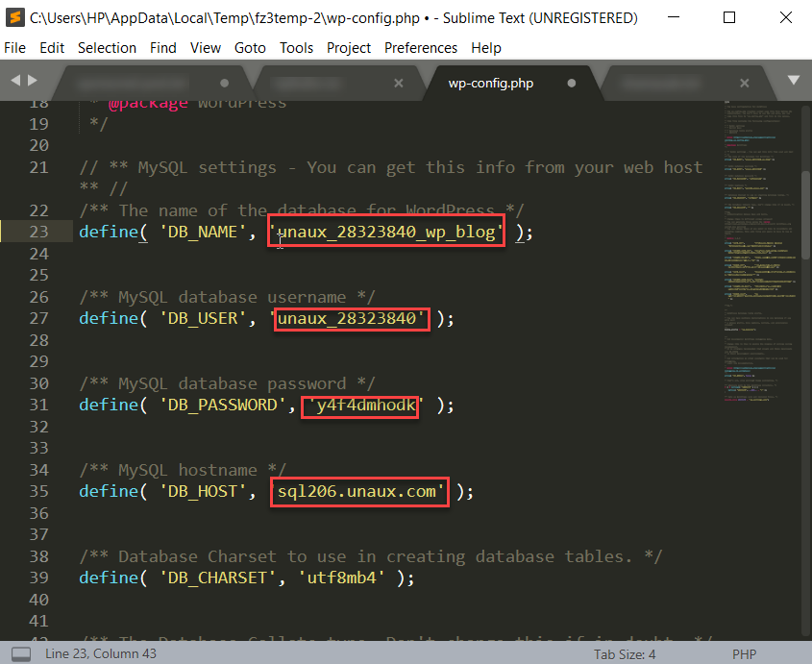Change Tab Size: 4 setting
The image size is (812, 664).
(x=625, y=654)
